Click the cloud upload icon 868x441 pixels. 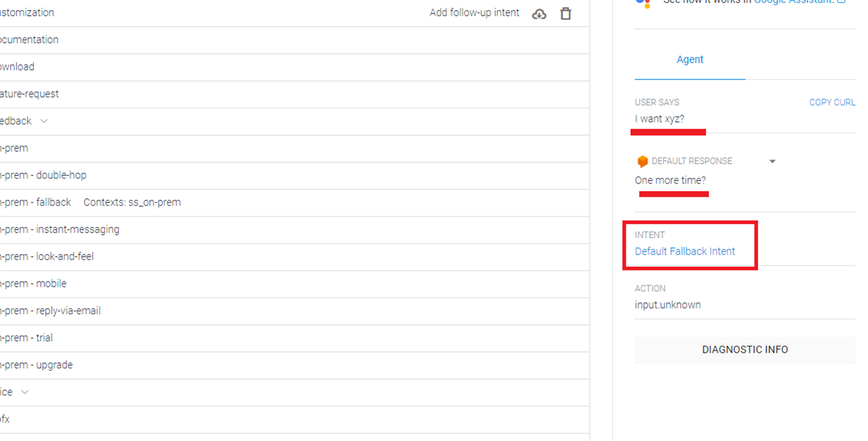(539, 14)
